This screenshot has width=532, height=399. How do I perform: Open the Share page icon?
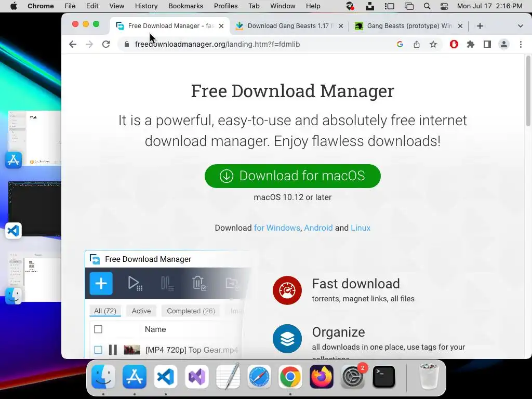coord(416,44)
